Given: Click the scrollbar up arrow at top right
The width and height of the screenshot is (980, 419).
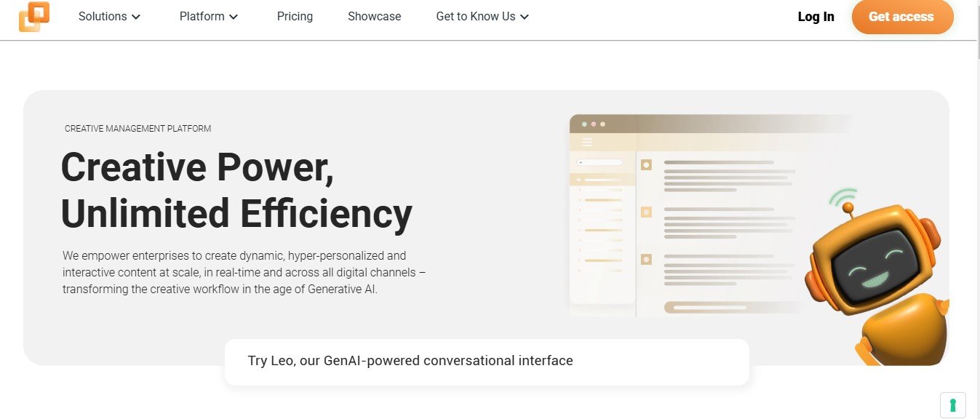Looking at the screenshot, I should pyautogui.click(x=975, y=5).
